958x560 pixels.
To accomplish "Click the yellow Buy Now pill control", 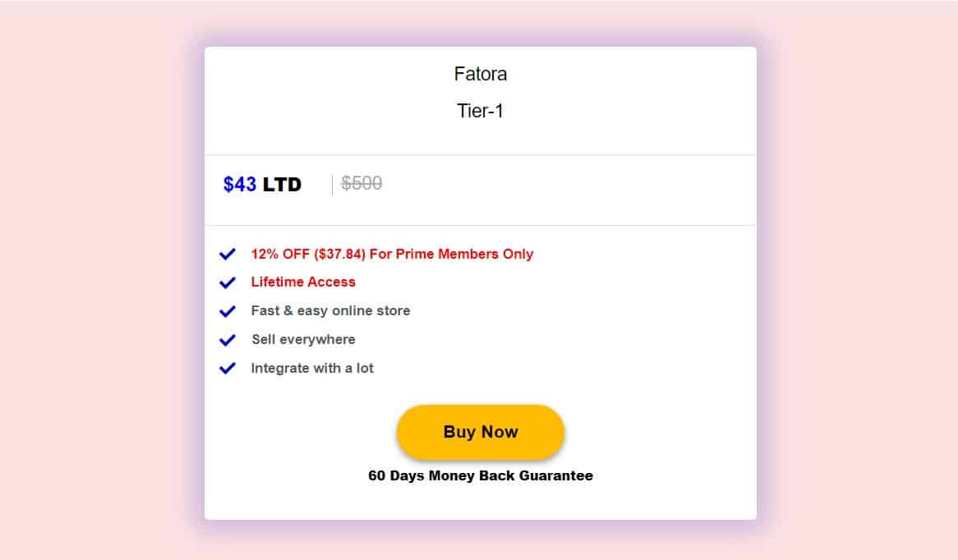I will [x=481, y=432].
